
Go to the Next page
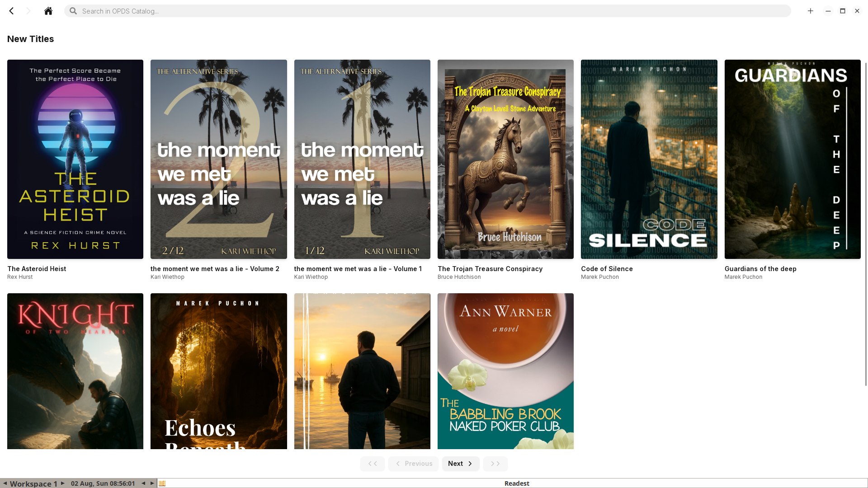point(461,464)
